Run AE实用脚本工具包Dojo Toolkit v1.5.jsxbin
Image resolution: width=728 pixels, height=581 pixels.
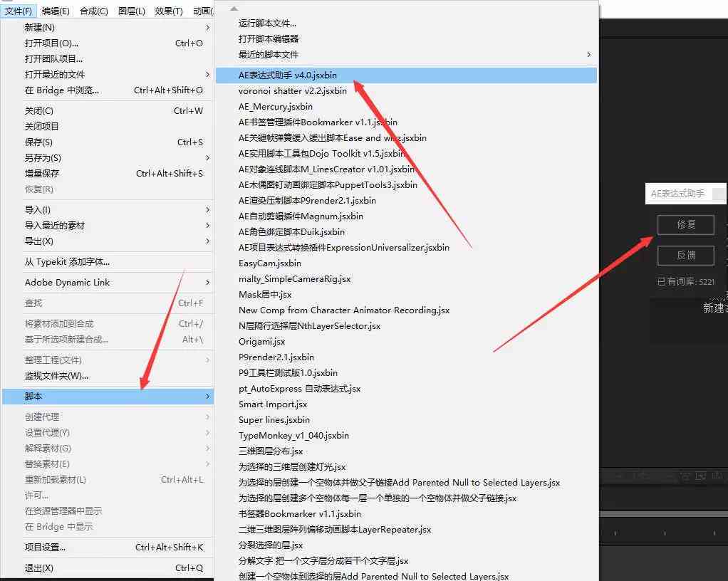pyautogui.click(x=406, y=154)
